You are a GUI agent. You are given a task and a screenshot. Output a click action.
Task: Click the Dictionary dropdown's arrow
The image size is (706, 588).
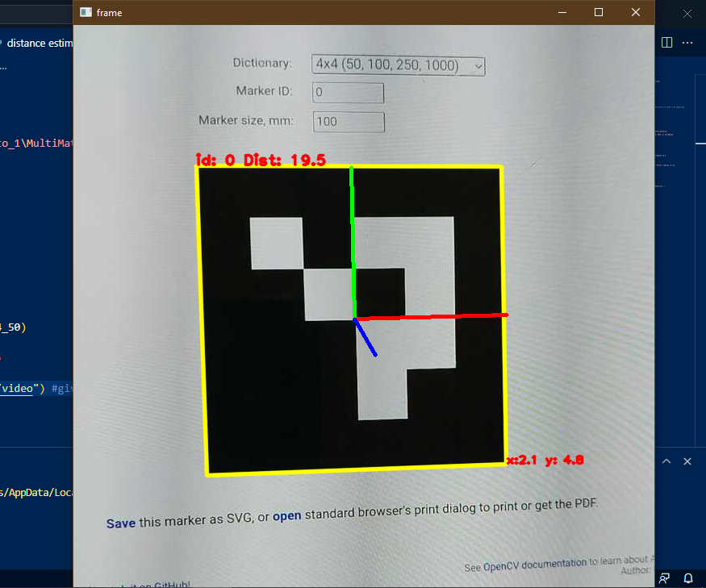click(478, 66)
